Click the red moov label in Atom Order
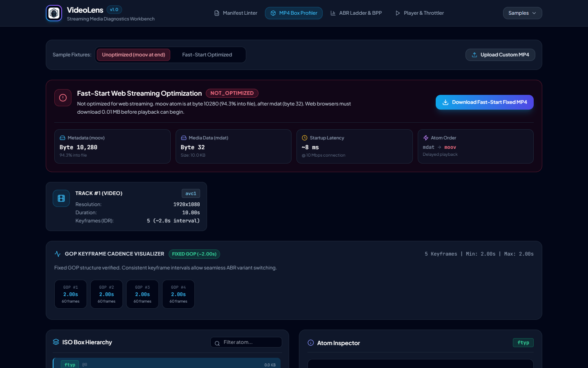588x368 pixels. [450, 147]
